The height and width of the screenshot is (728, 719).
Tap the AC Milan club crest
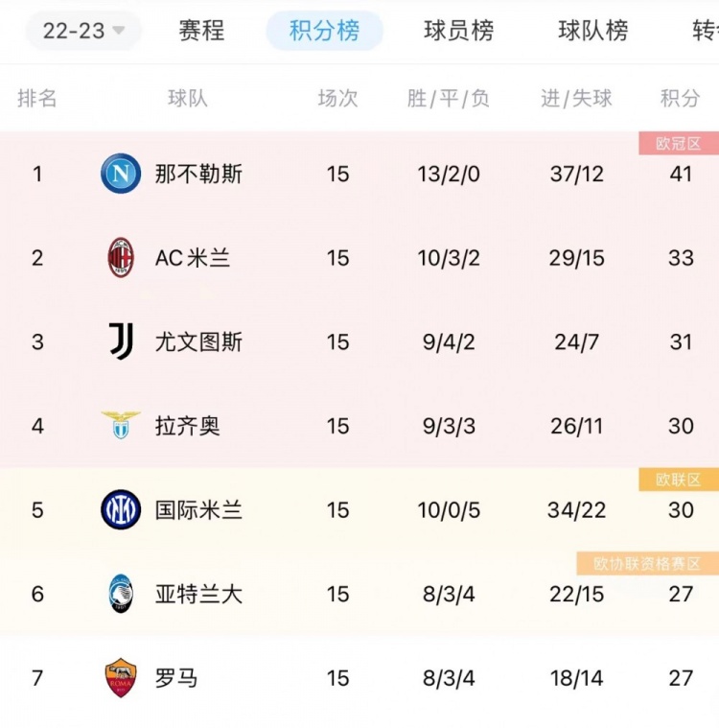(121, 258)
